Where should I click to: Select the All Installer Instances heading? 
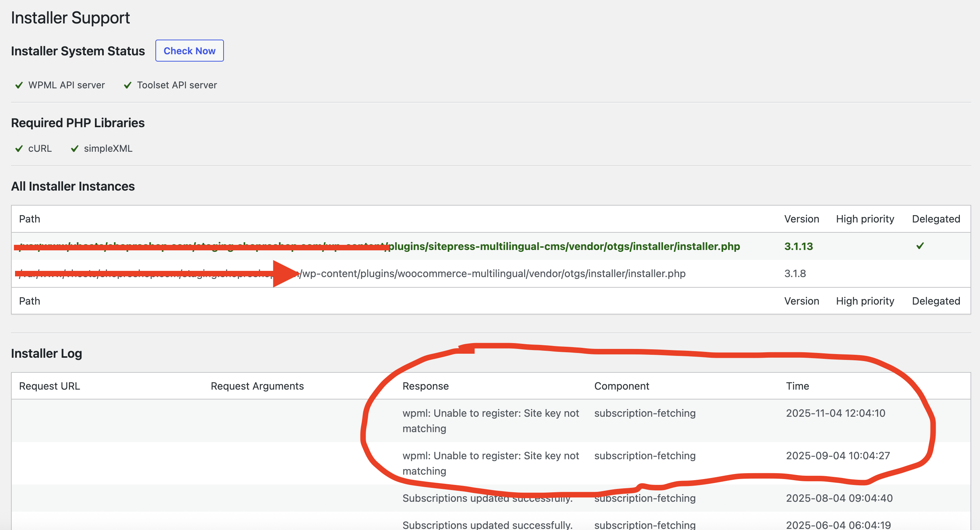click(73, 187)
